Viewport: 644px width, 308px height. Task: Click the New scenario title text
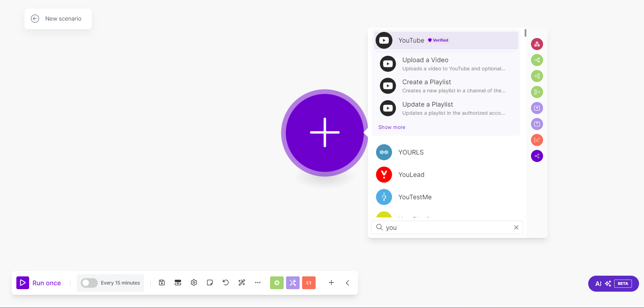click(63, 18)
